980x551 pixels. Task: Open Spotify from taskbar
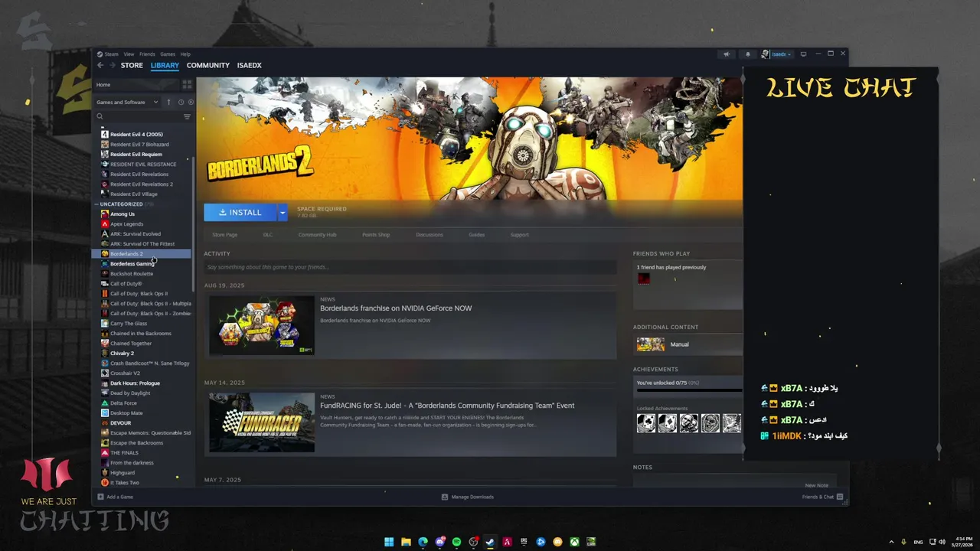tap(456, 542)
